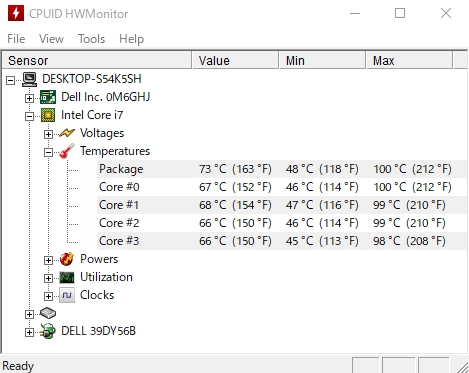469x373 pixels.
Task: Select the Core #3 row
Action: pyautogui.click(x=282, y=241)
